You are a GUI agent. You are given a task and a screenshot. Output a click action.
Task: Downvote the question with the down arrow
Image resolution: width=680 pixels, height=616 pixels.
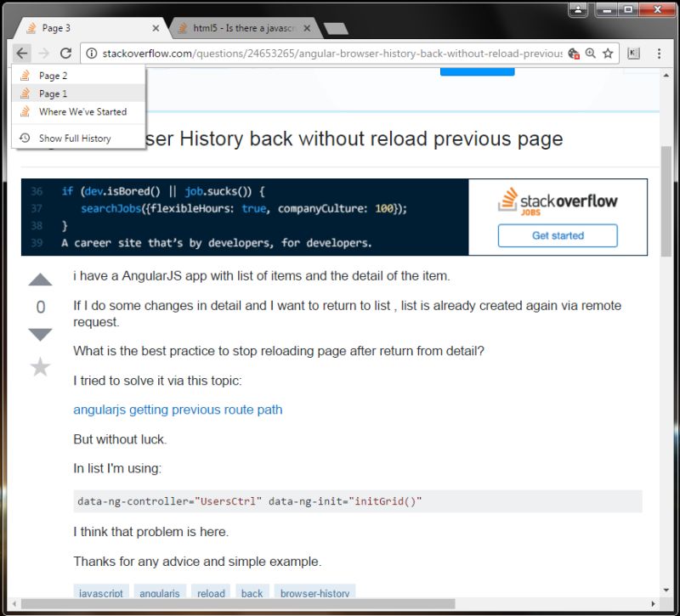[x=40, y=334]
